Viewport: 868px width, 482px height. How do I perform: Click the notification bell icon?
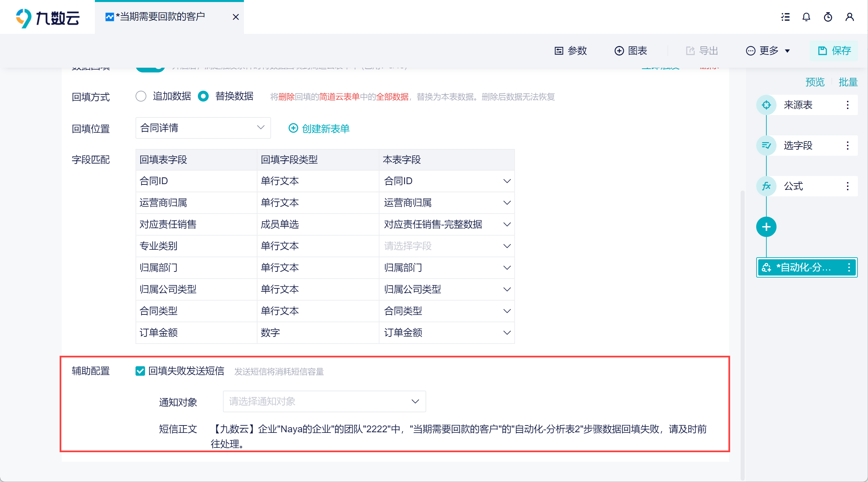(806, 17)
